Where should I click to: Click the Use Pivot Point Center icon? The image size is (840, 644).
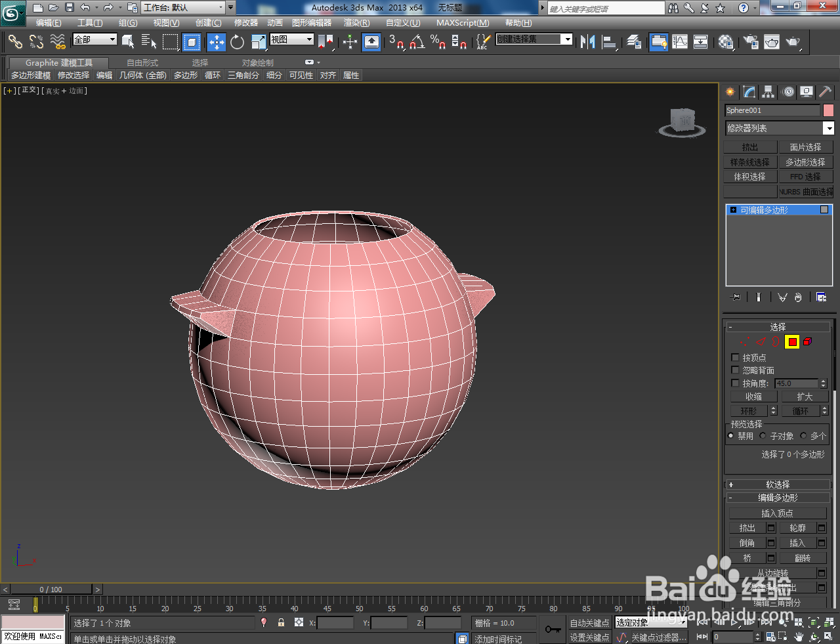pyautogui.click(x=325, y=42)
